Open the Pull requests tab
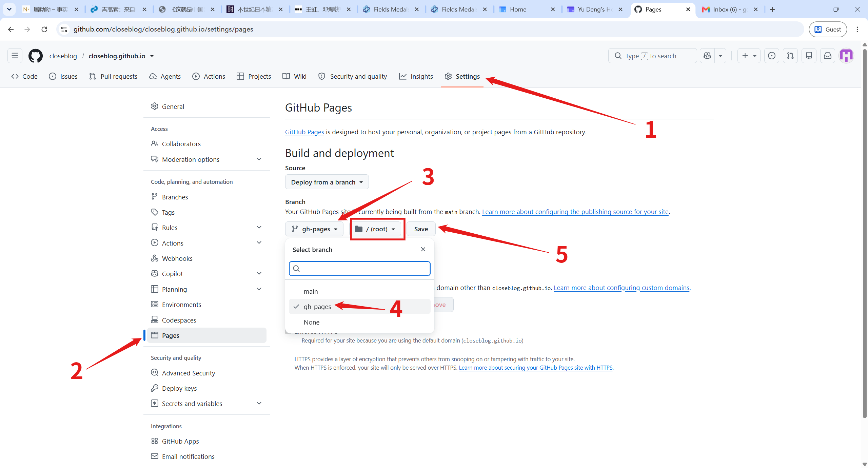The image size is (868, 468). click(x=113, y=76)
